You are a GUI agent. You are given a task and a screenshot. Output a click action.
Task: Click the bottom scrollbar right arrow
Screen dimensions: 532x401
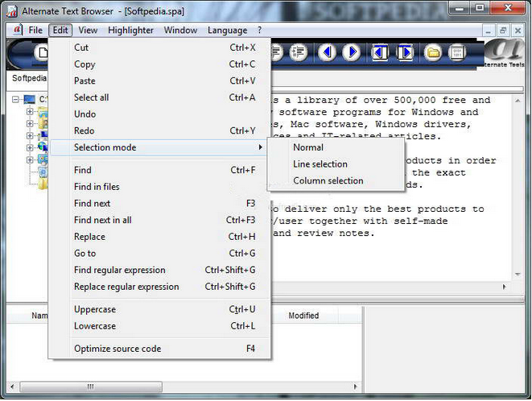(356, 387)
